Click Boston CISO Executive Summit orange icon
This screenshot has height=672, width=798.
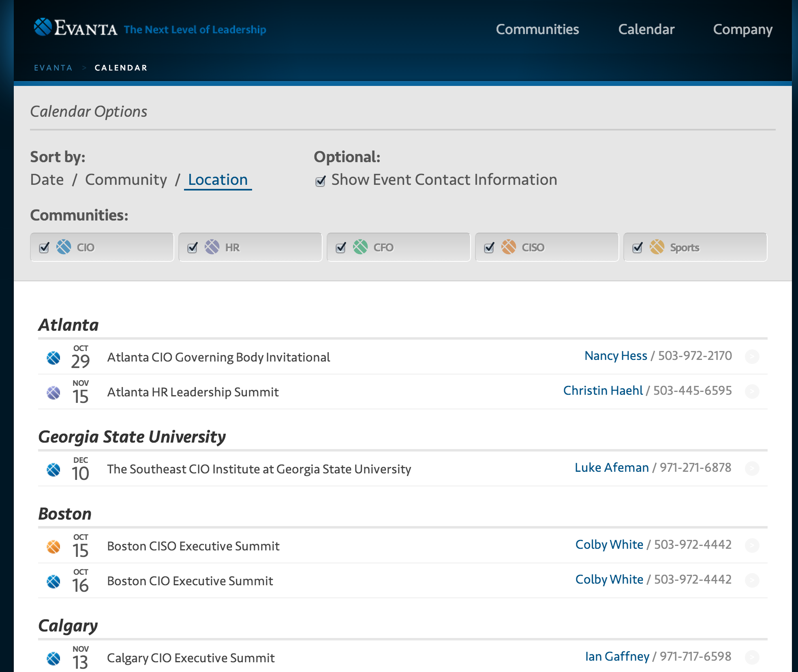point(53,547)
